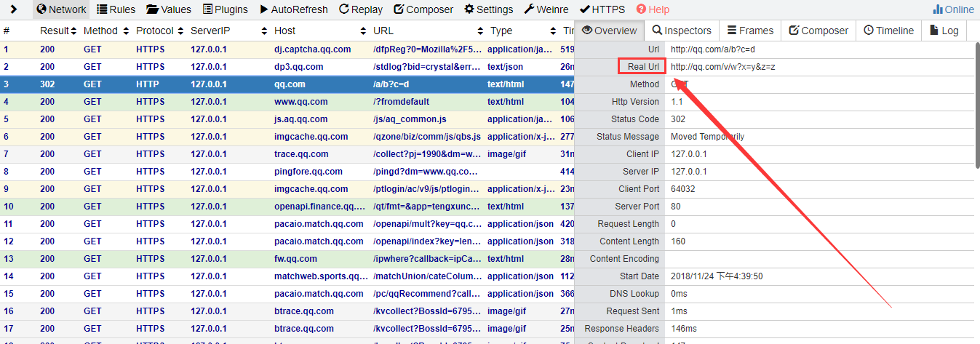The image size is (980, 344).
Task: Switch to the right-panel Composer tab
Action: (x=818, y=31)
